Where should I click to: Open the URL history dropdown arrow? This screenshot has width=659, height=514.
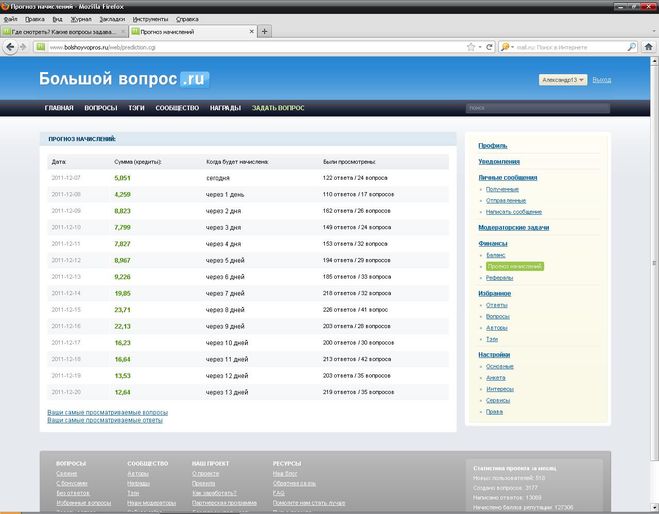480,47
